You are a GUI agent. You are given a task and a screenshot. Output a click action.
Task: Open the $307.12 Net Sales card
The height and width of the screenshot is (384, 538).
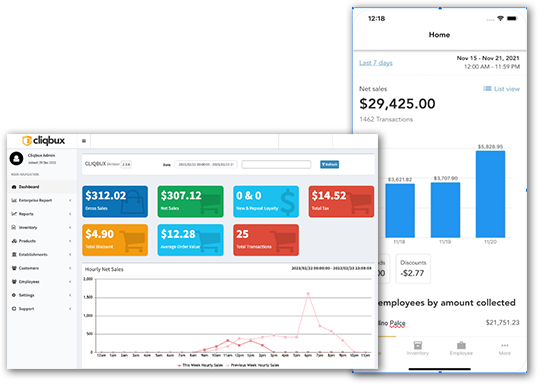tap(190, 202)
